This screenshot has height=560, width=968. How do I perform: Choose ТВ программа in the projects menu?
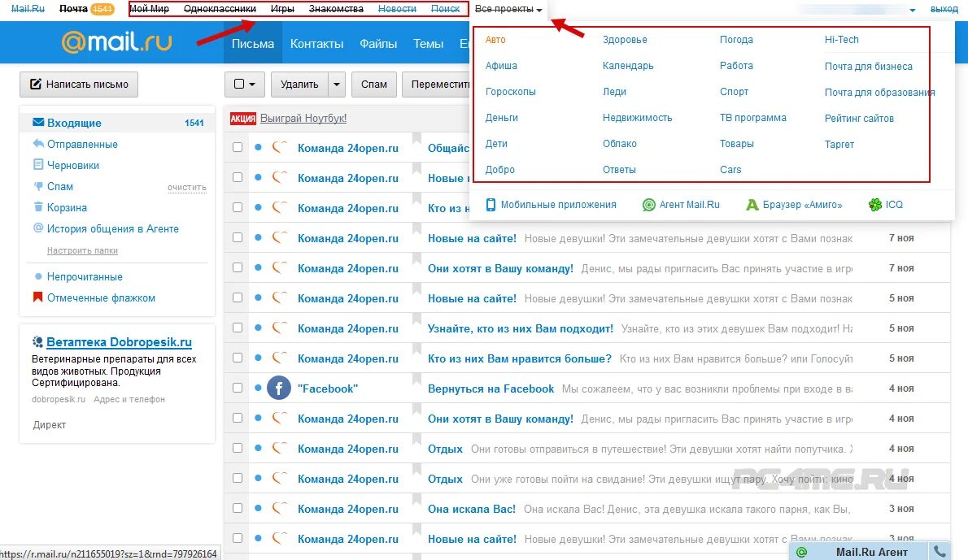point(752,117)
